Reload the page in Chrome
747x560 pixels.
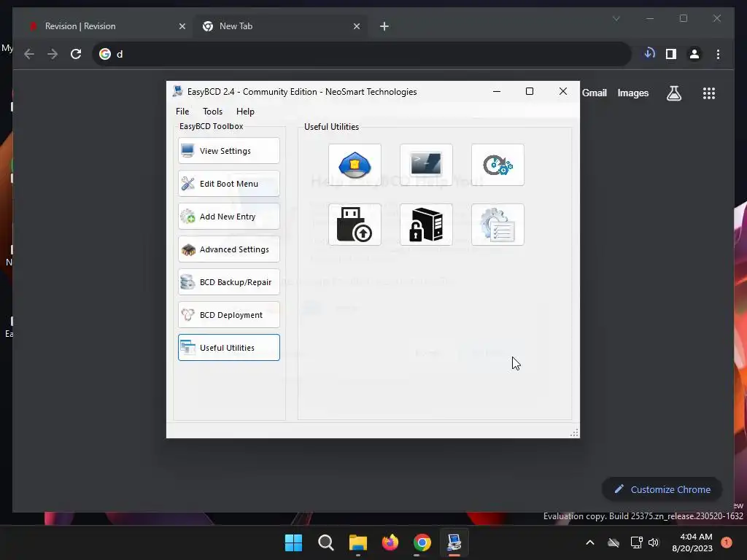coord(76,54)
